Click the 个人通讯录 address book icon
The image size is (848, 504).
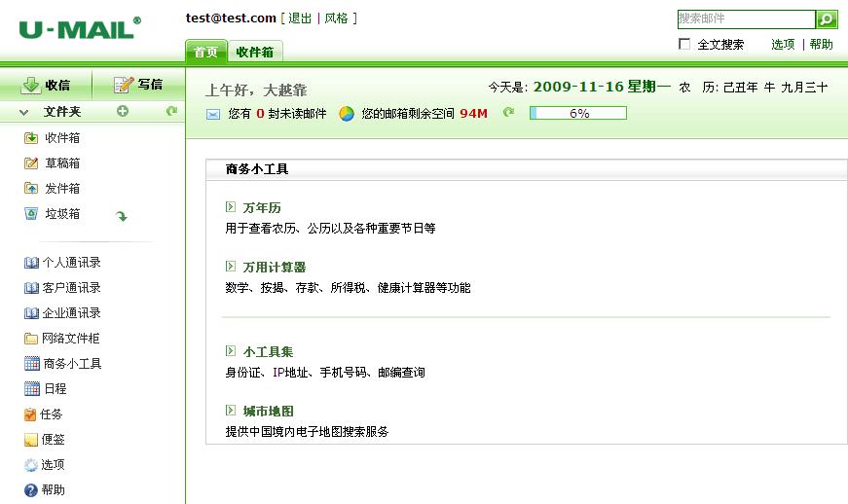point(31,263)
